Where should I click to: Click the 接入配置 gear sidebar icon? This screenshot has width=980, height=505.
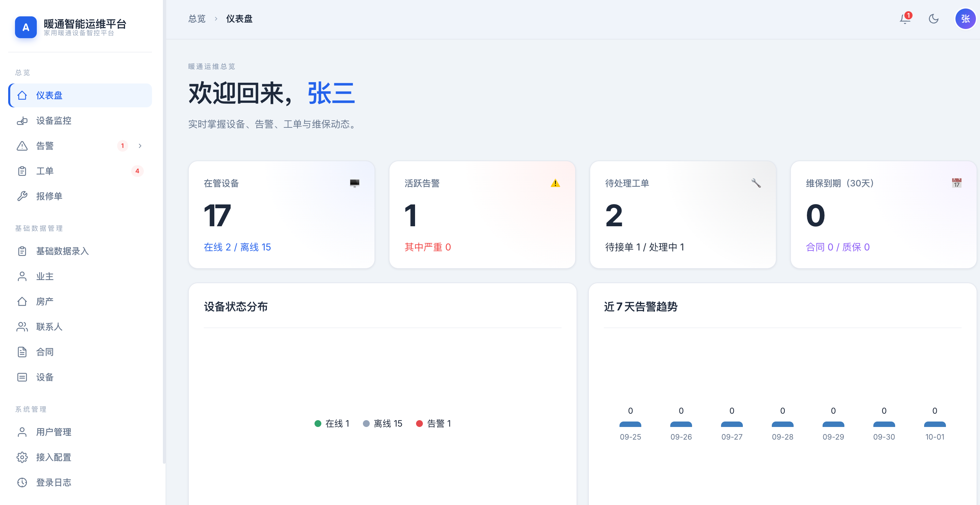(22, 457)
